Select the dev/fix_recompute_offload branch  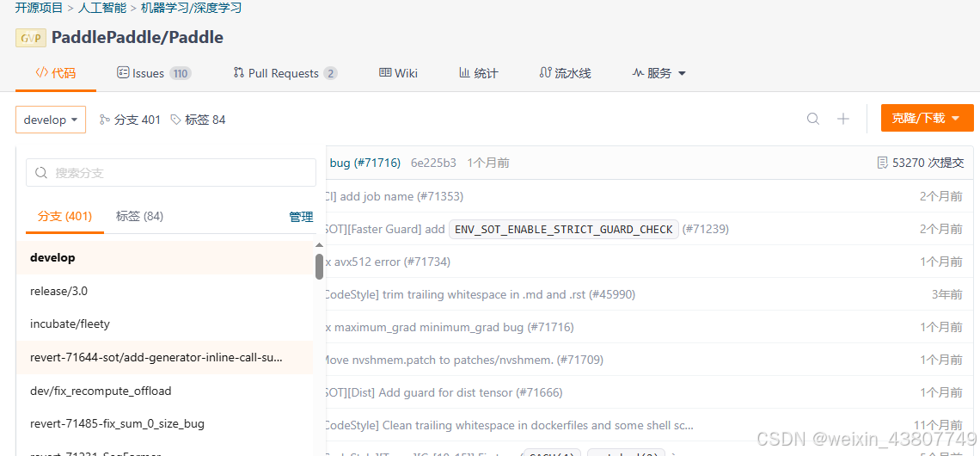click(x=165, y=391)
